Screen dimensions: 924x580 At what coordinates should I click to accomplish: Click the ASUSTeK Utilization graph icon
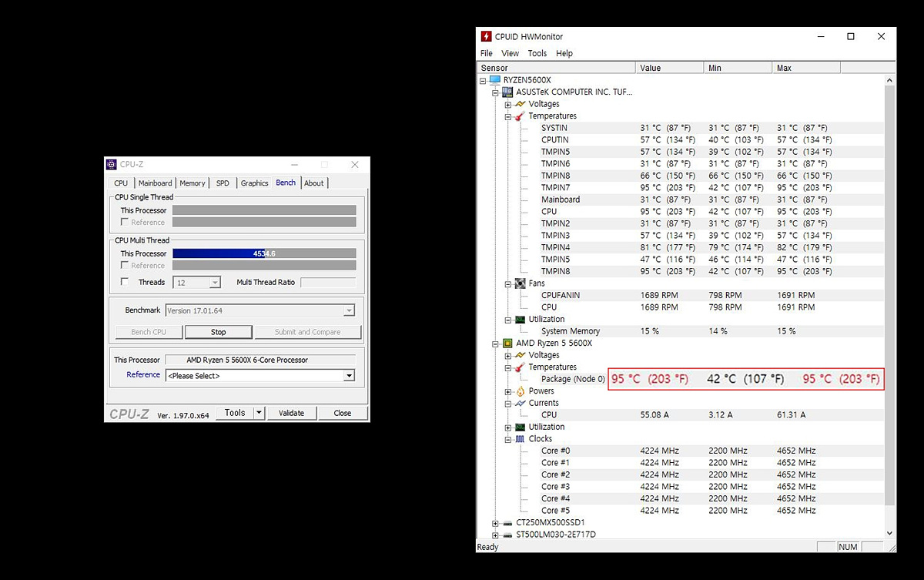click(521, 319)
